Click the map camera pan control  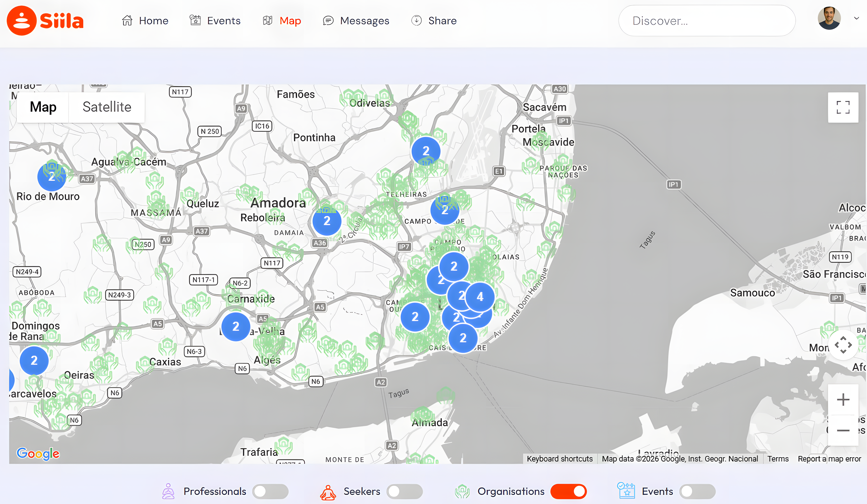click(x=843, y=345)
